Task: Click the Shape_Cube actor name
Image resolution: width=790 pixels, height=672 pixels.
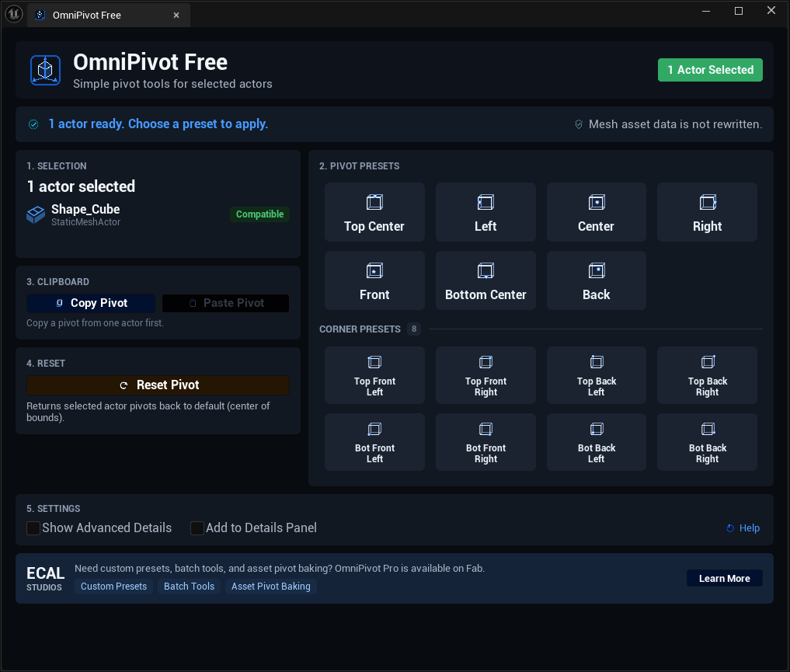Action: (x=85, y=209)
